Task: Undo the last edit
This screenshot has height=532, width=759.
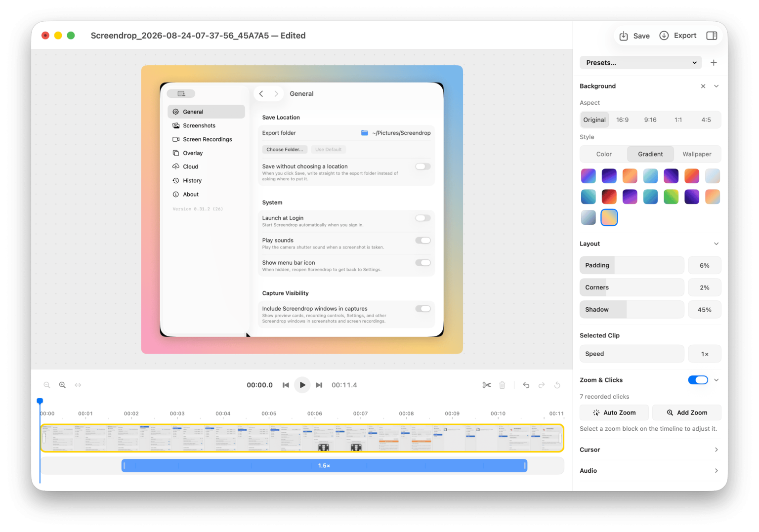Action: [x=526, y=385]
